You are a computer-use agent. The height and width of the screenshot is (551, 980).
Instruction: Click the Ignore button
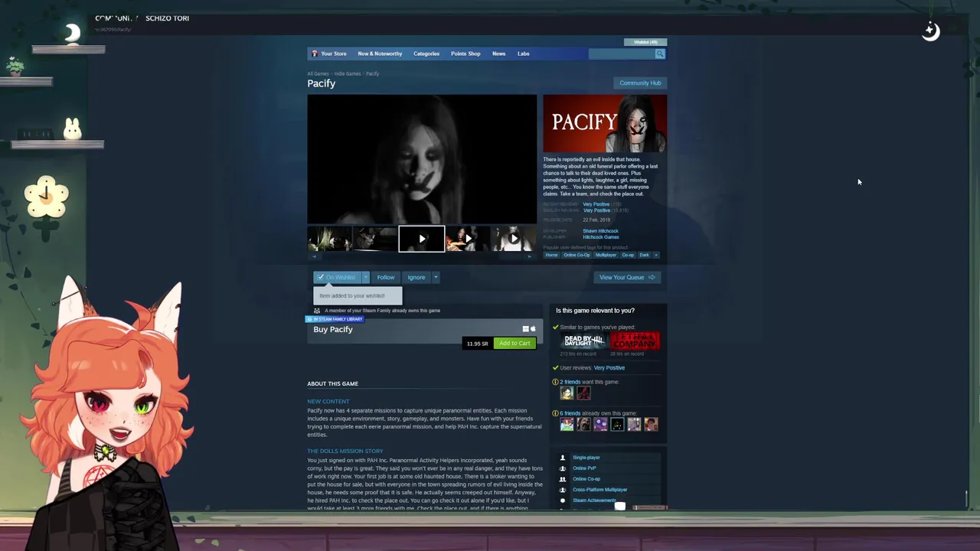coord(416,277)
